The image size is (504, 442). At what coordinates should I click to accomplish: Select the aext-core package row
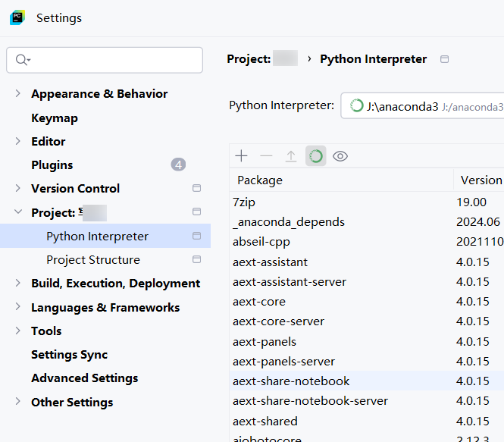(x=366, y=302)
